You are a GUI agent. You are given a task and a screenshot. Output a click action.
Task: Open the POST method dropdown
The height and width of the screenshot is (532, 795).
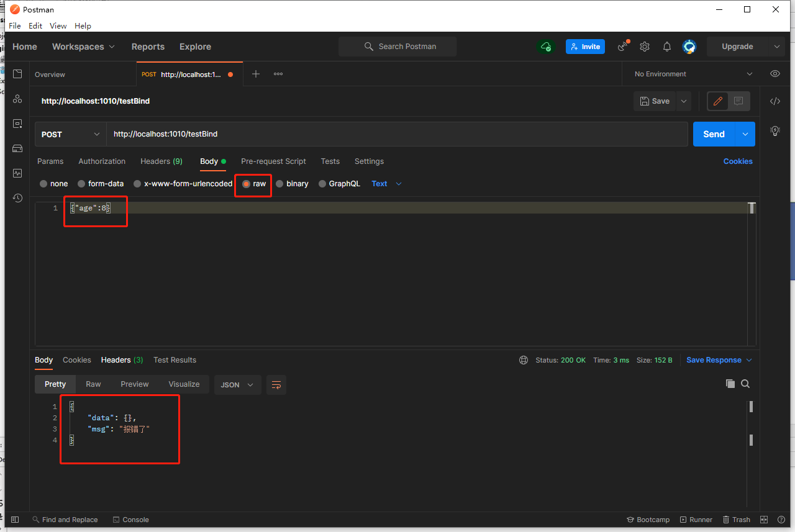[71, 134]
